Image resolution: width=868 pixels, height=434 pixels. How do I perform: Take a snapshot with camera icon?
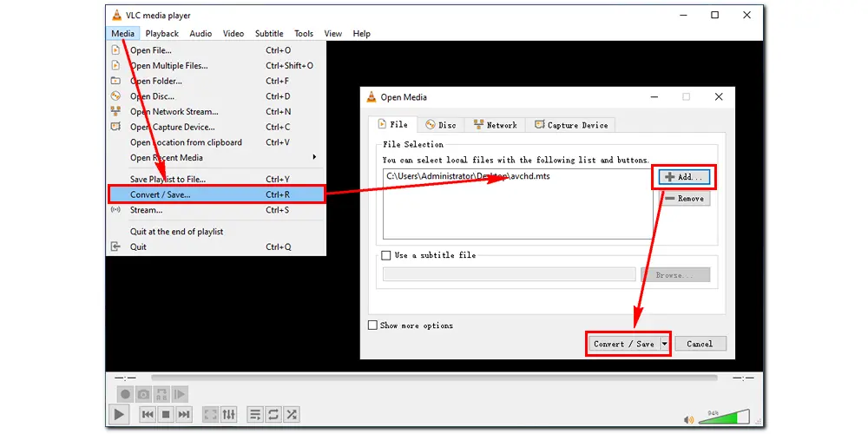pyautogui.click(x=143, y=394)
